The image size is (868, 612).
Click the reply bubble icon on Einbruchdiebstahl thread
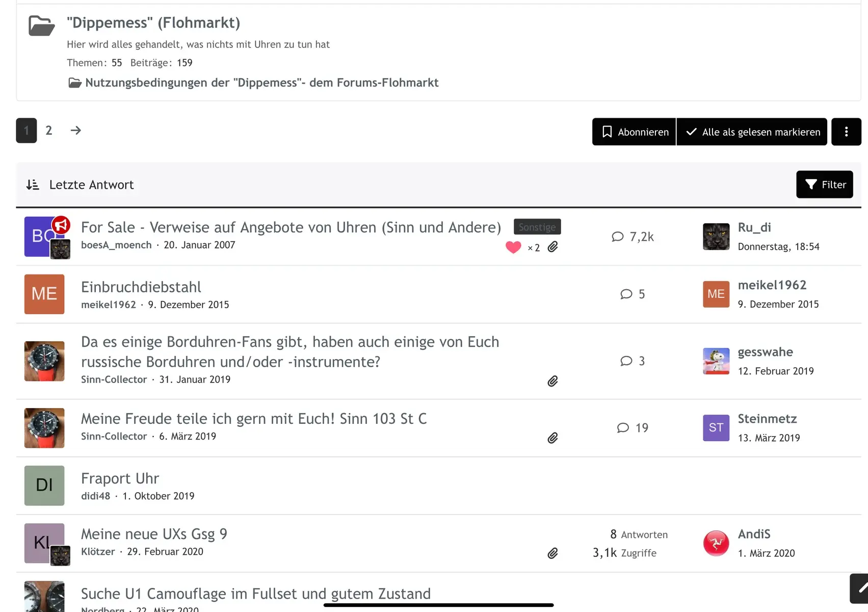626,294
